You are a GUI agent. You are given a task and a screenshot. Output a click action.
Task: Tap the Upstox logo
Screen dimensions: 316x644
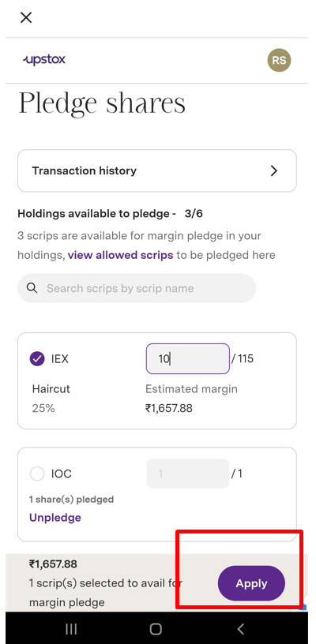point(44,60)
